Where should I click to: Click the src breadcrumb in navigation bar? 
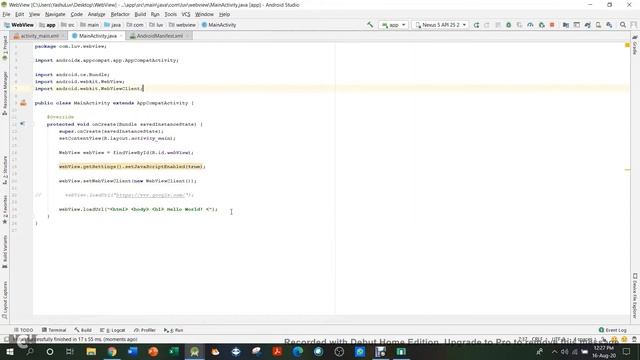tap(68, 25)
